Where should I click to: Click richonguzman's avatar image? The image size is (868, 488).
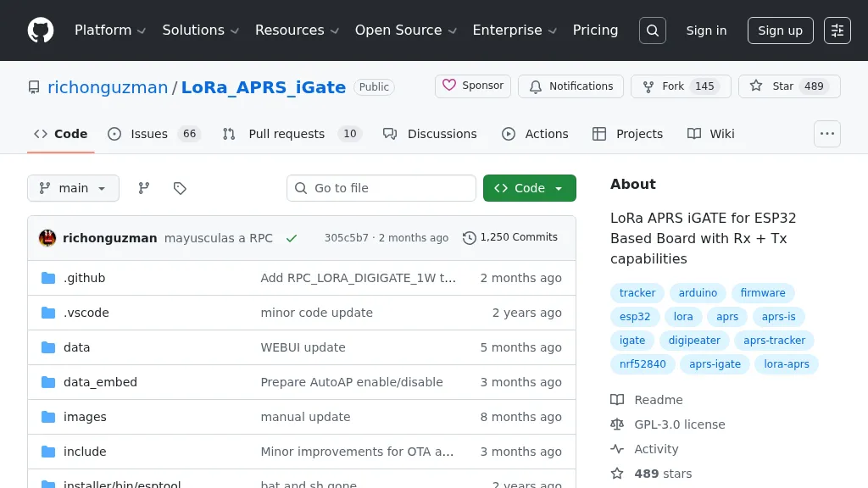[47, 238]
